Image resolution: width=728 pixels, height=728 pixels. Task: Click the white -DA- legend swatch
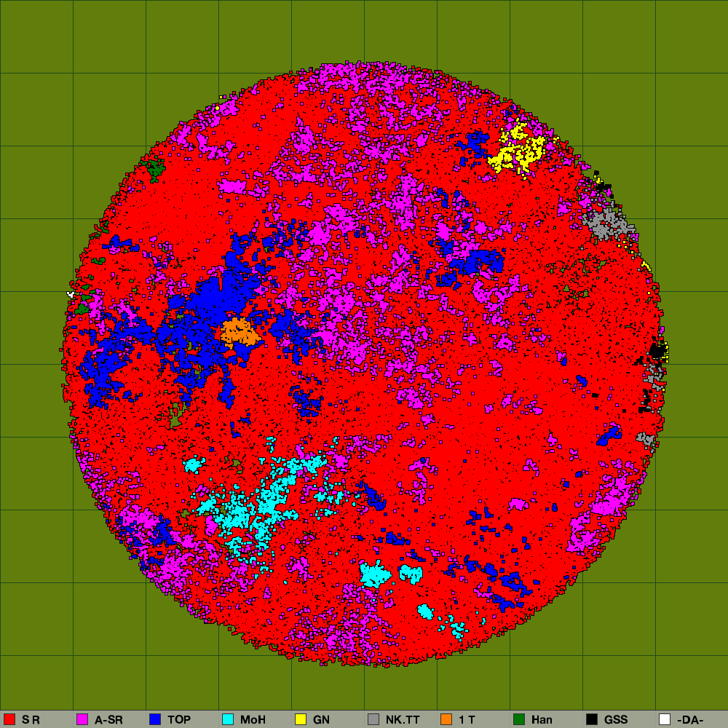coord(665,719)
